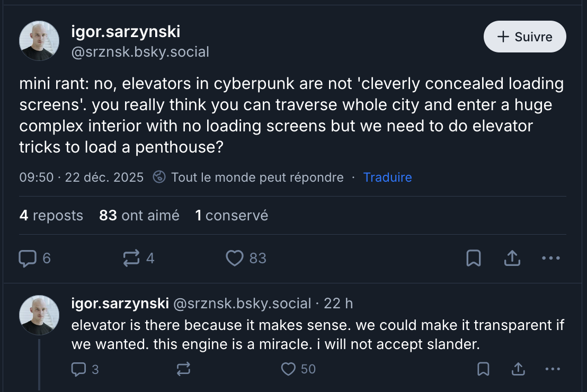Reply to the 'elevator is there' comment
This screenshot has height=392, width=587.
[x=78, y=369]
